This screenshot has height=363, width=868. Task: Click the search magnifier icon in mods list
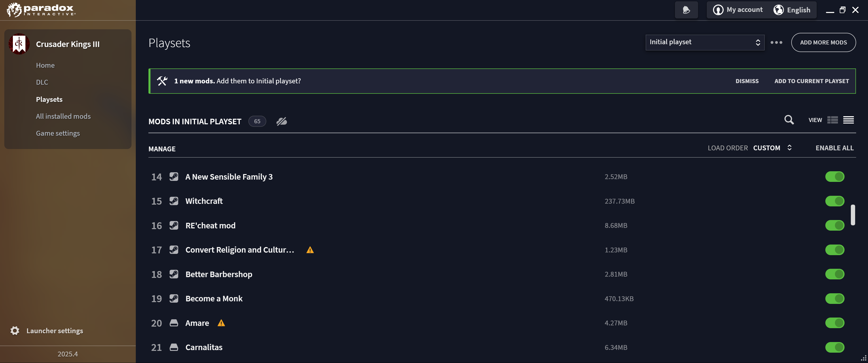[789, 120]
